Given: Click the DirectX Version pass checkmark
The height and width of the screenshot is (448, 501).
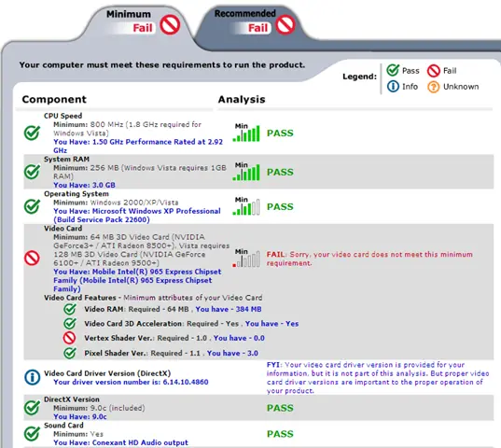Looking at the screenshot, I should click(32, 408).
